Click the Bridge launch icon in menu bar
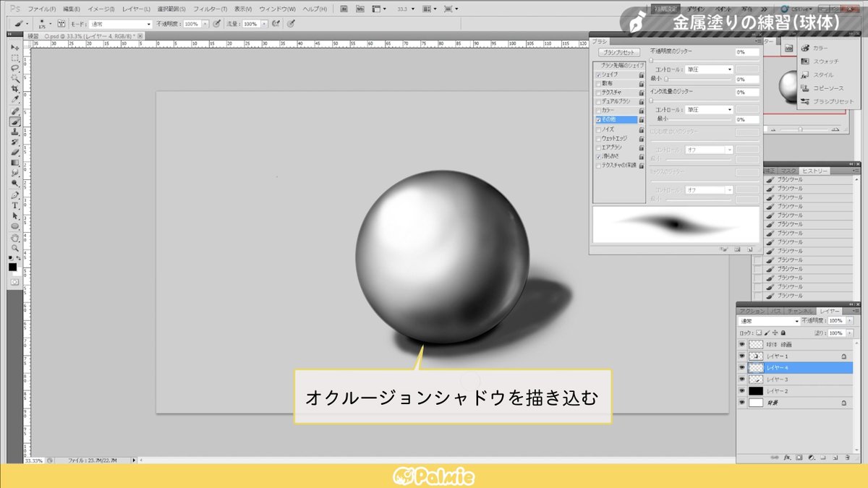 click(343, 9)
